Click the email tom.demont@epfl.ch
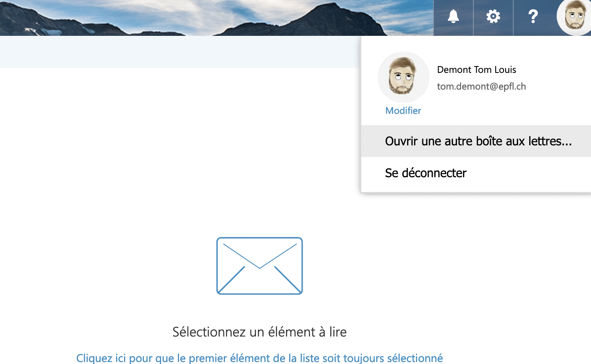The width and height of the screenshot is (591, 364). (x=481, y=86)
